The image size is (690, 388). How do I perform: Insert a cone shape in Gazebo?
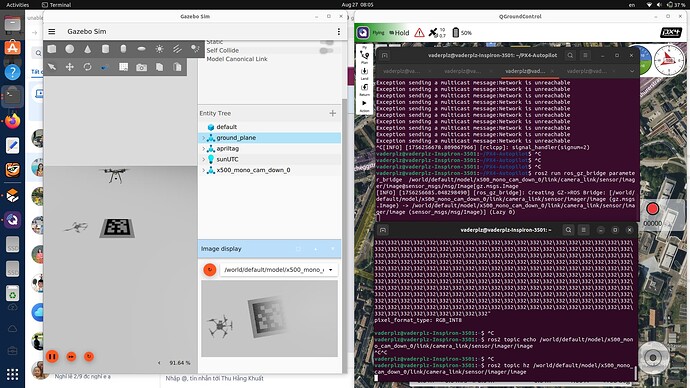click(88, 49)
